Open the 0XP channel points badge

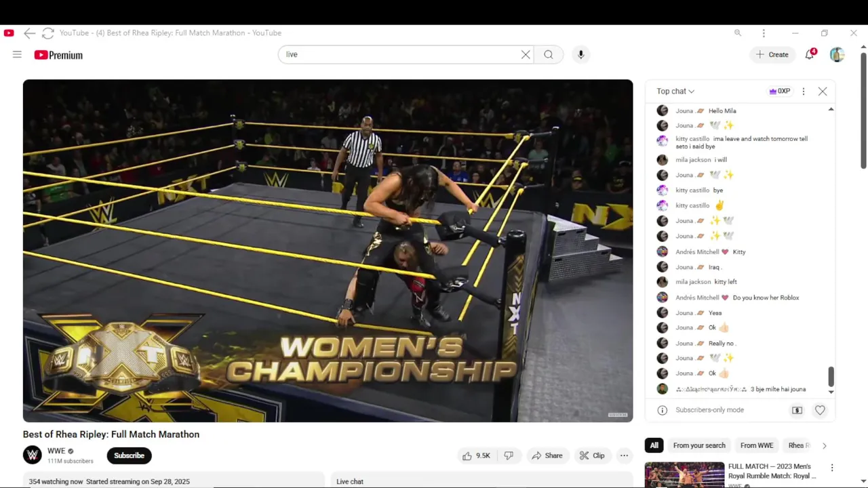pyautogui.click(x=779, y=91)
